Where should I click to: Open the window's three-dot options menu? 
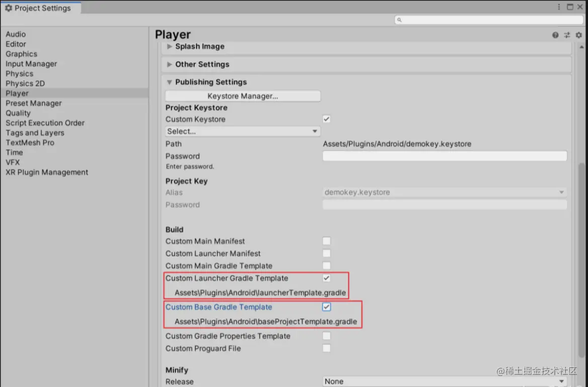coord(559,7)
